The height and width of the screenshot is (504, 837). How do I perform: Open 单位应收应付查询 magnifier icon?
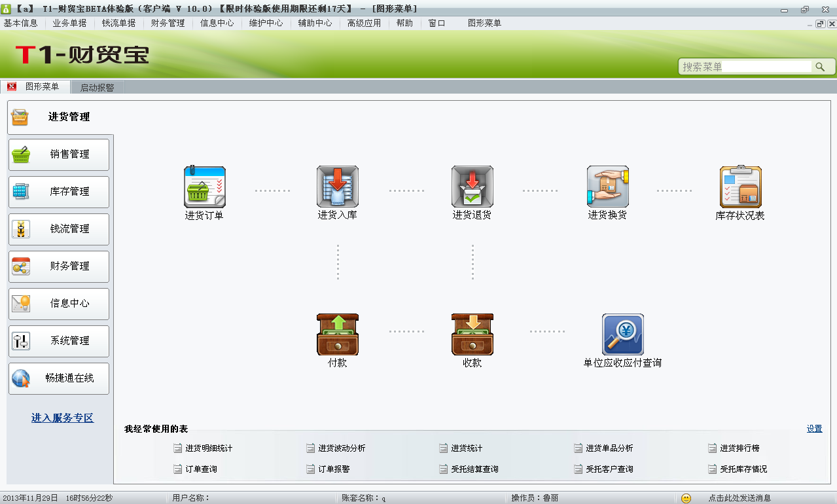622,334
